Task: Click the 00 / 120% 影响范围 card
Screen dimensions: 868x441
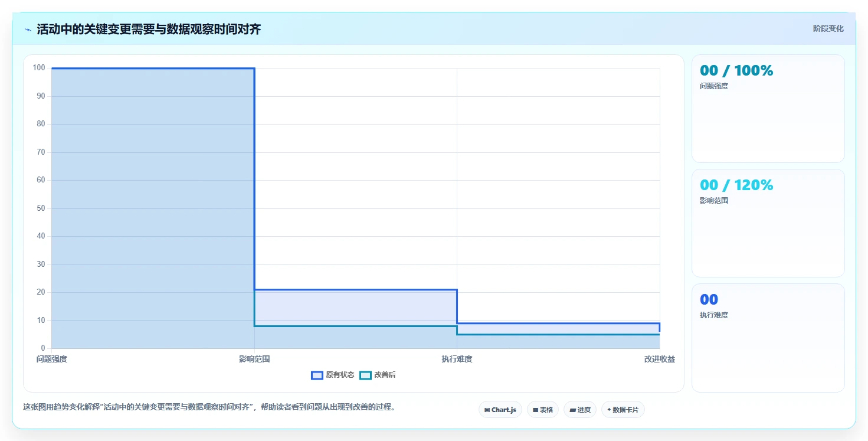Action: click(768, 223)
